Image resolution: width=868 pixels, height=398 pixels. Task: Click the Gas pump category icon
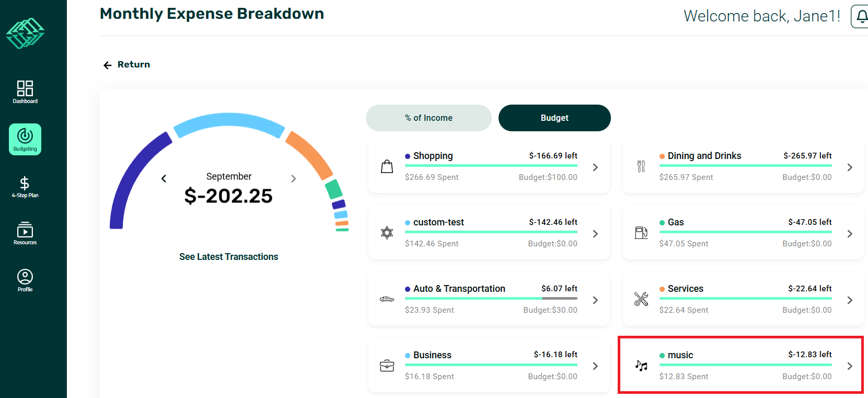[x=641, y=233]
